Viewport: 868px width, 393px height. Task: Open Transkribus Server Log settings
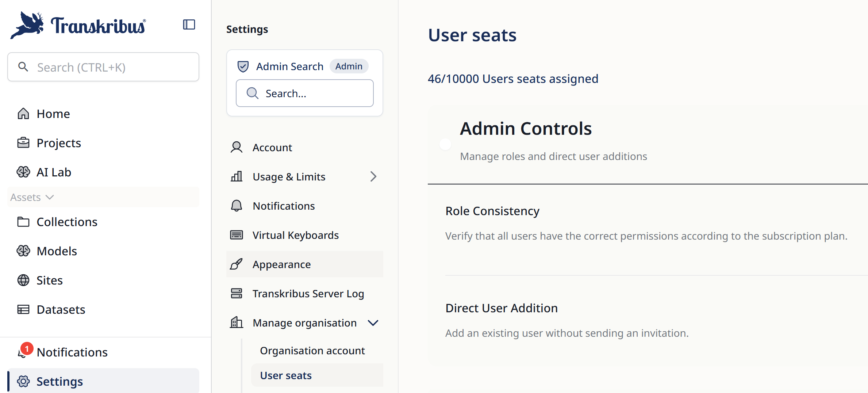click(308, 294)
